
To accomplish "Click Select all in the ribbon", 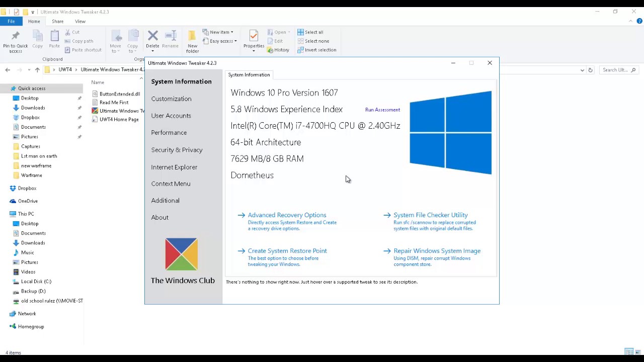I will point(310,32).
